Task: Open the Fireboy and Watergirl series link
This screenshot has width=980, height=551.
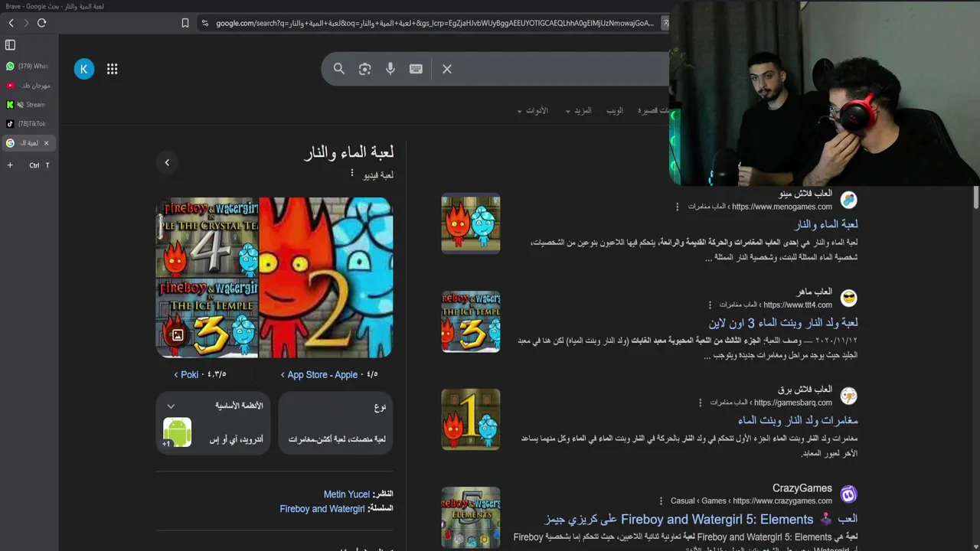Action: [x=322, y=509]
